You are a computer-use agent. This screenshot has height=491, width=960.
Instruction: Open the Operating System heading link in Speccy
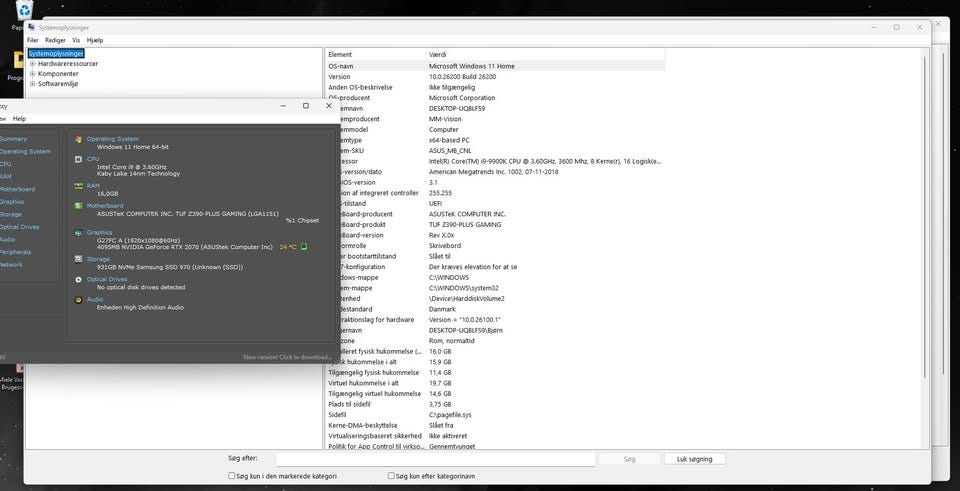(113, 139)
